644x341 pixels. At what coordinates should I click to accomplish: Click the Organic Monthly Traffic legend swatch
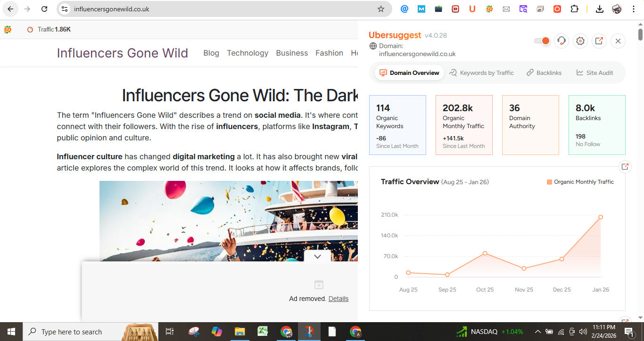[x=549, y=182]
